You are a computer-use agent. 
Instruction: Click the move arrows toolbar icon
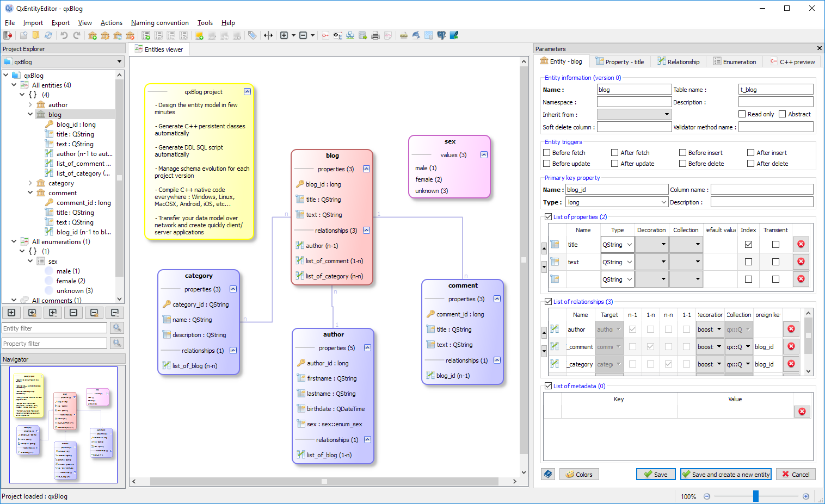[268, 35]
